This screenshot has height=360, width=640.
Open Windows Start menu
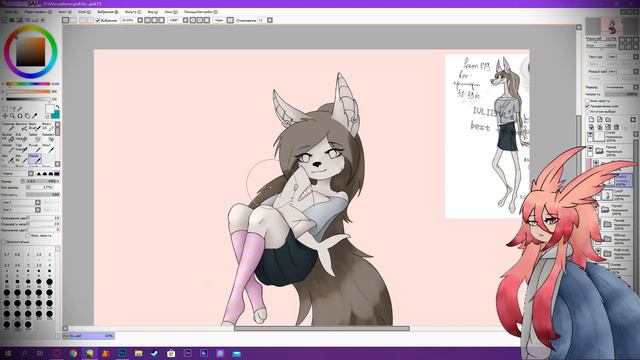(x=7, y=353)
